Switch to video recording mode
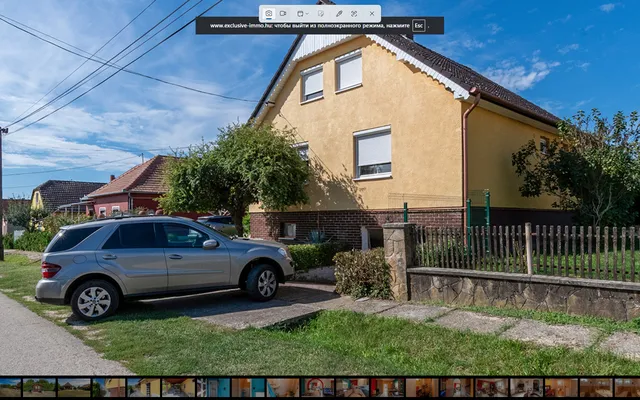This screenshot has width=640, height=400. (x=283, y=13)
